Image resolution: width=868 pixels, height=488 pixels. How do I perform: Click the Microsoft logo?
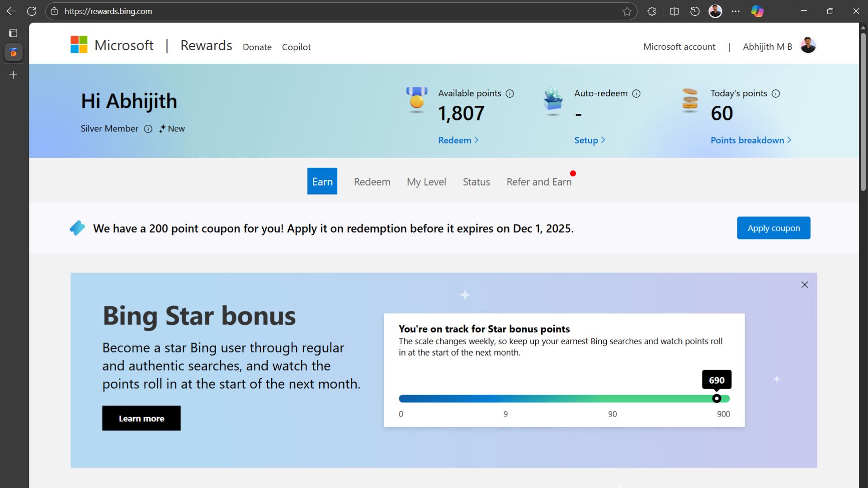(x=78, y=44)
